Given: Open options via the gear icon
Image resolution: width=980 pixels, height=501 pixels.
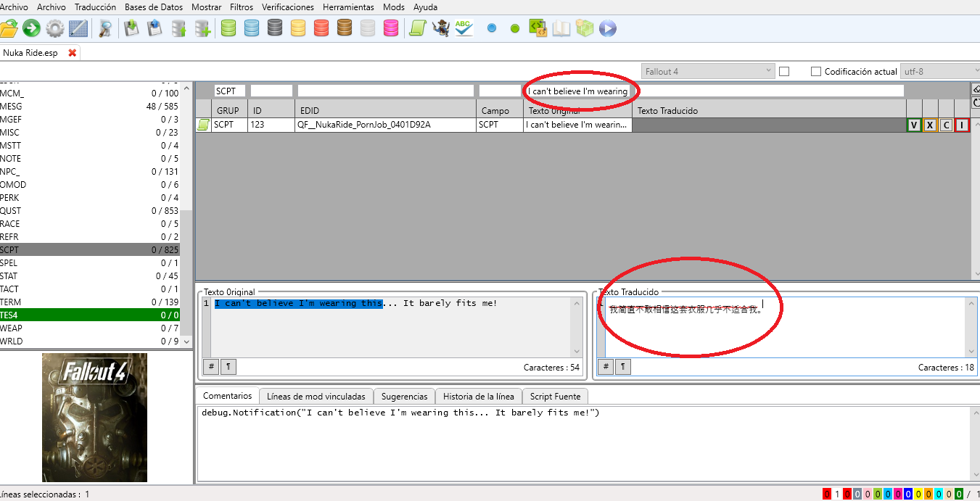Looking at the screenshot, I should pos(54,28).
